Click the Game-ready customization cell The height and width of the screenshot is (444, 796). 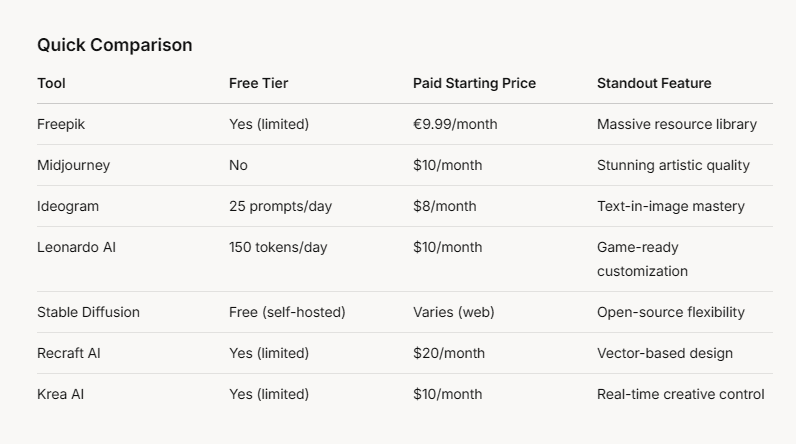coord(642,259)
